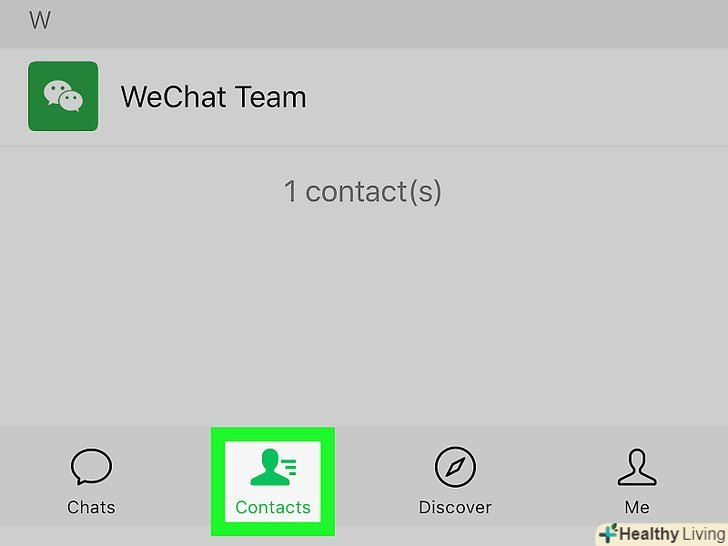Tap the WeChat Team green avatar
728x546 pixels.
point(63,96)
